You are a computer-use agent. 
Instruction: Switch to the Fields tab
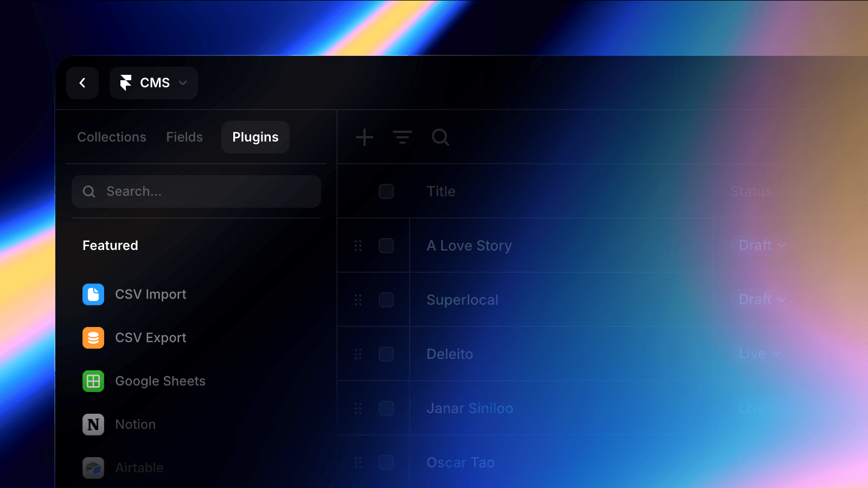tap(184, 137)
